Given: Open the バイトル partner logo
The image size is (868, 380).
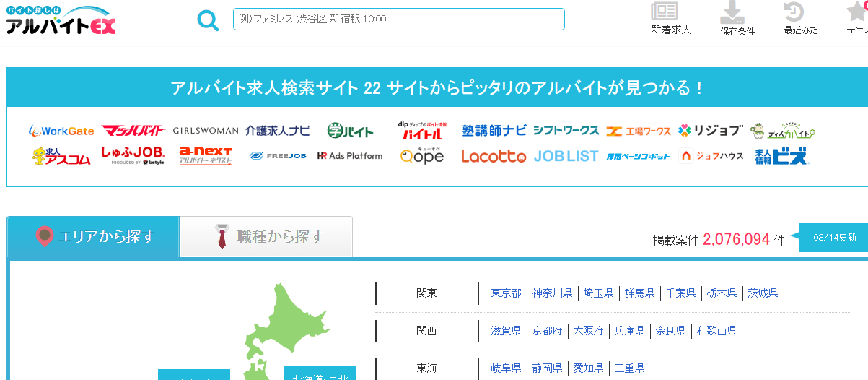Looking at the screenshot, I should [x=422, y=130].
